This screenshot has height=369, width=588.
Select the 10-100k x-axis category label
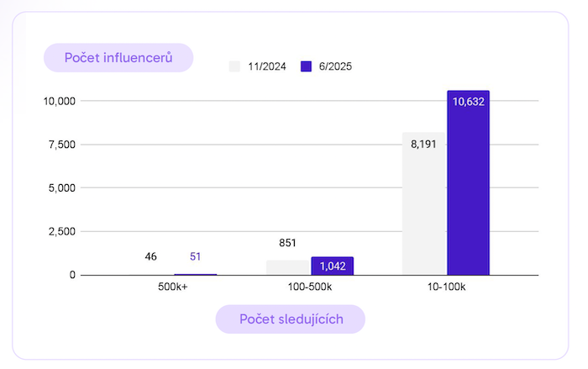[x=446, y=287]
